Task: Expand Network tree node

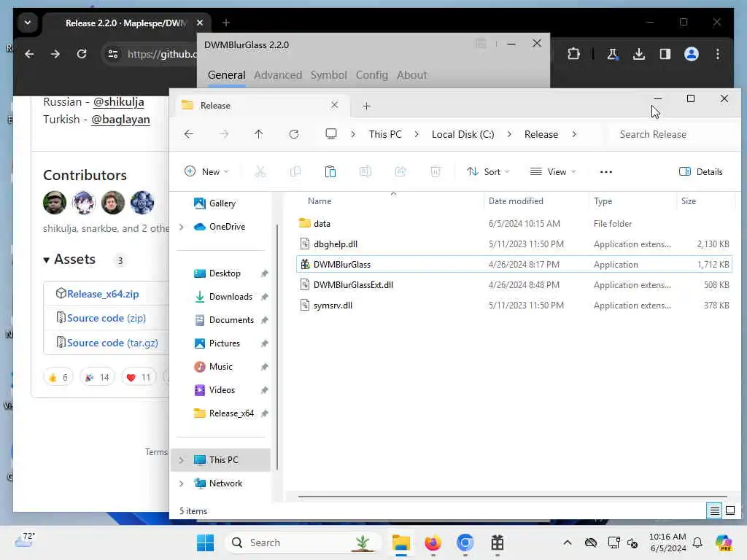Action: pos(182,483)
